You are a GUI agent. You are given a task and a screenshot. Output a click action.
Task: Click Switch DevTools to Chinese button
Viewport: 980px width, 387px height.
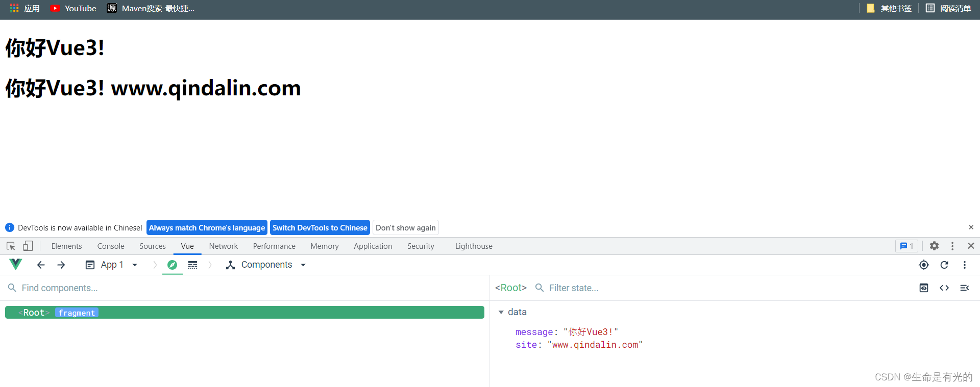pos(320,227)
